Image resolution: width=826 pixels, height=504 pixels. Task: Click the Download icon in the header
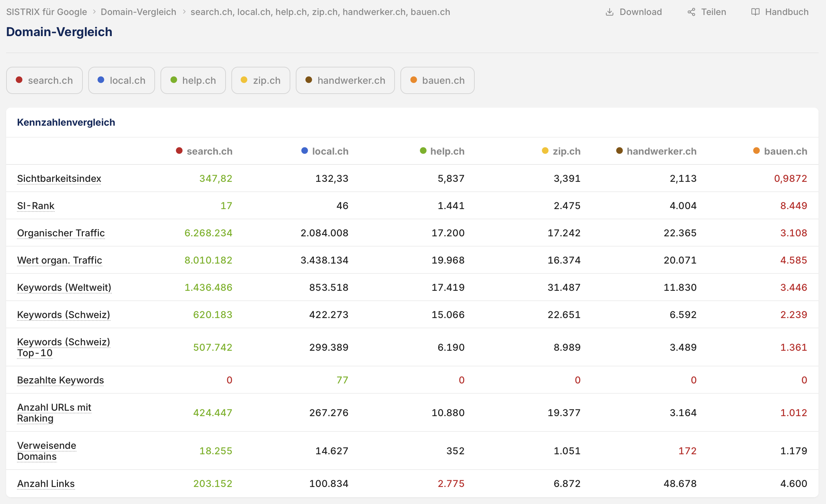[x=610, y=12]
